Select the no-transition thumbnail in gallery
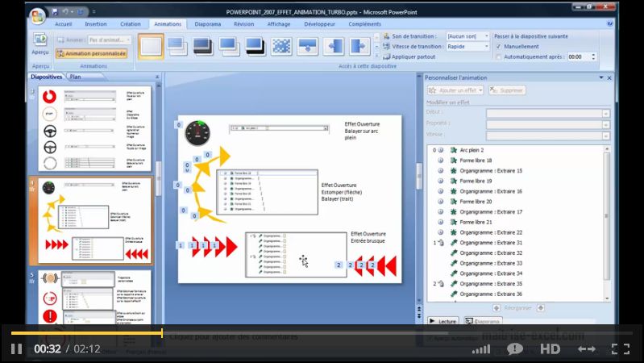Image resolution: width=644 pixels, height=363 pixels. pyautogui.click(x=152, y=46)
